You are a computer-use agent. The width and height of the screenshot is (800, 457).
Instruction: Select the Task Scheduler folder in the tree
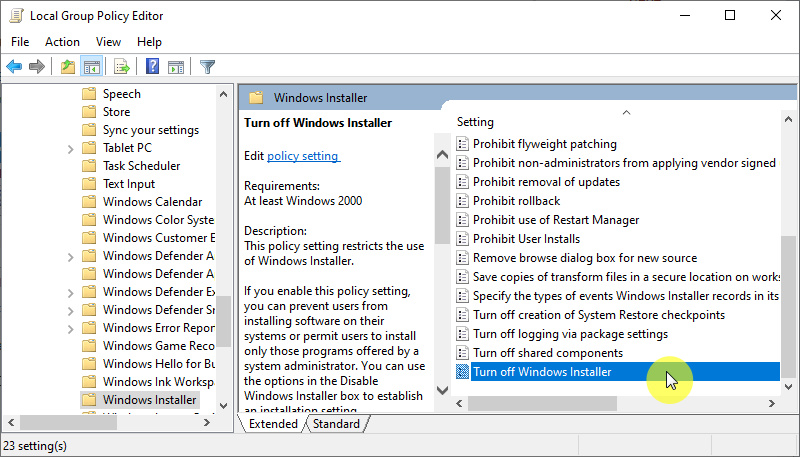point(141,166)
